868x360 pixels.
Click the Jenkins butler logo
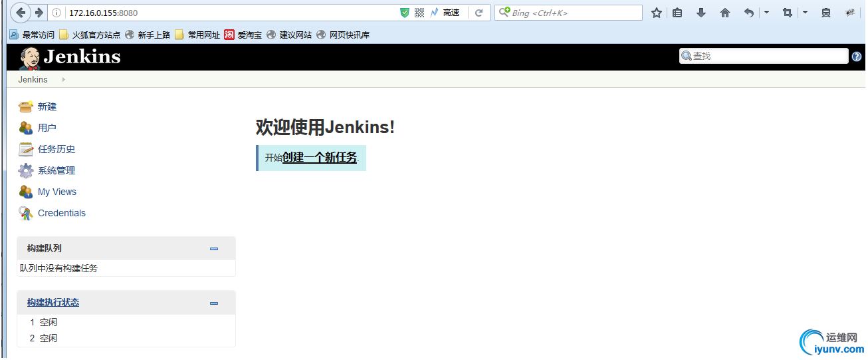tap(29, 58)
